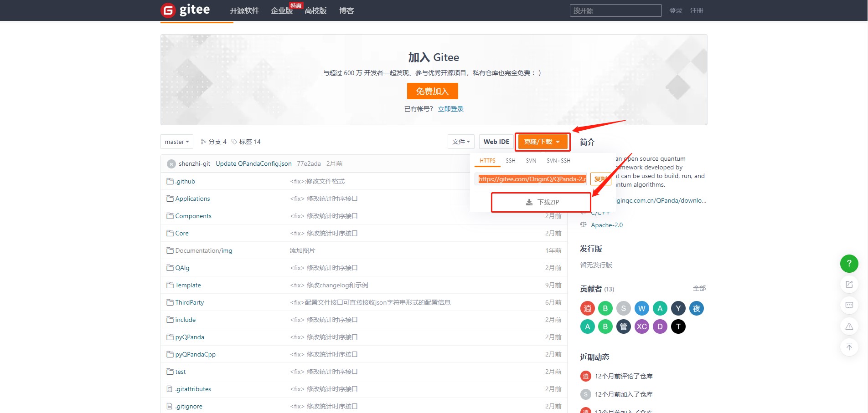Click the 搜开源 search field
Screen dimensions: 868x413
click(615, 10)
